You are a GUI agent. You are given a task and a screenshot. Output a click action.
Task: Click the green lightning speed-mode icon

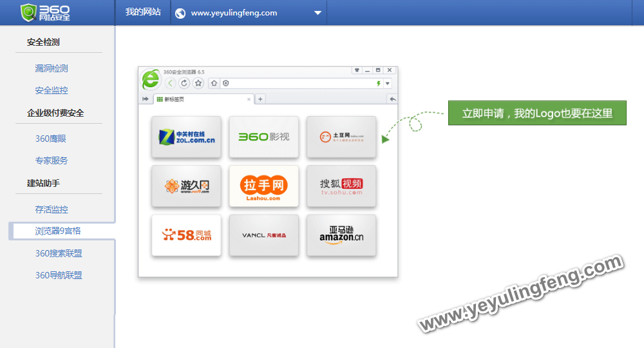(x=378, y=83)
